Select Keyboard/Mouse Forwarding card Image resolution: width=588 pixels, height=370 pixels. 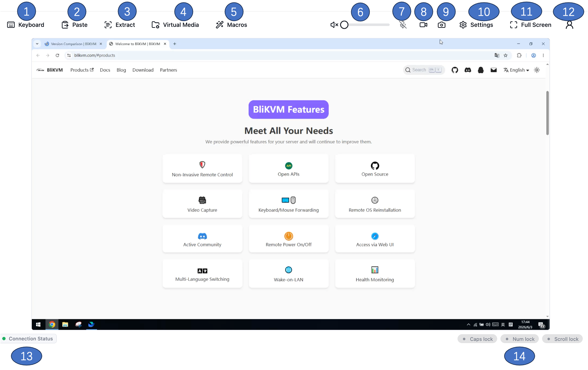pyautogui.click(x=288, y=204)
